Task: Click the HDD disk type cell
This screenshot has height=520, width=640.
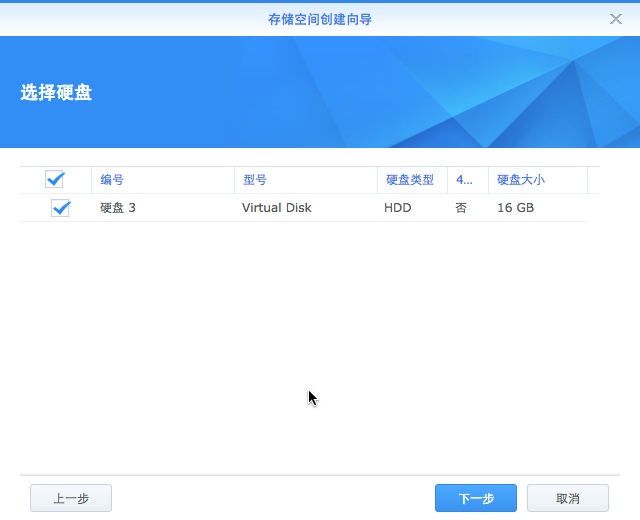Action: point(398,208)
